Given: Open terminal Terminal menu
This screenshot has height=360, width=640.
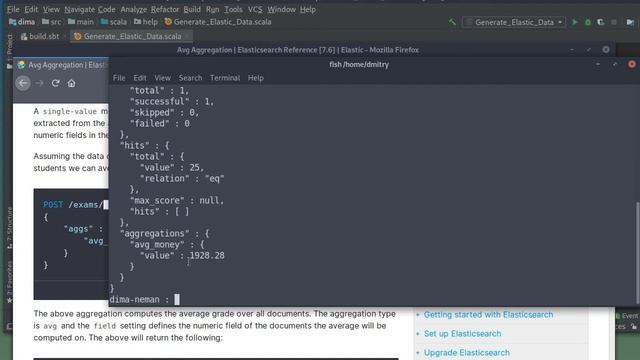Looking at the screenshot, I should 225,78.
